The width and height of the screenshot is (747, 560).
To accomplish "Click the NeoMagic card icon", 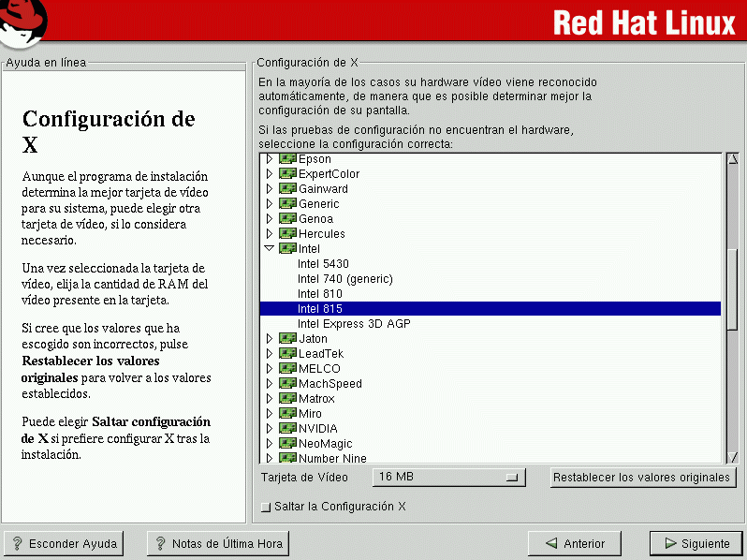I will coord(287,444).
